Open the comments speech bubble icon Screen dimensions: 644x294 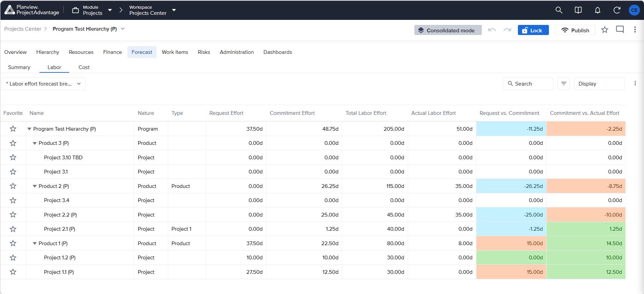620,30
